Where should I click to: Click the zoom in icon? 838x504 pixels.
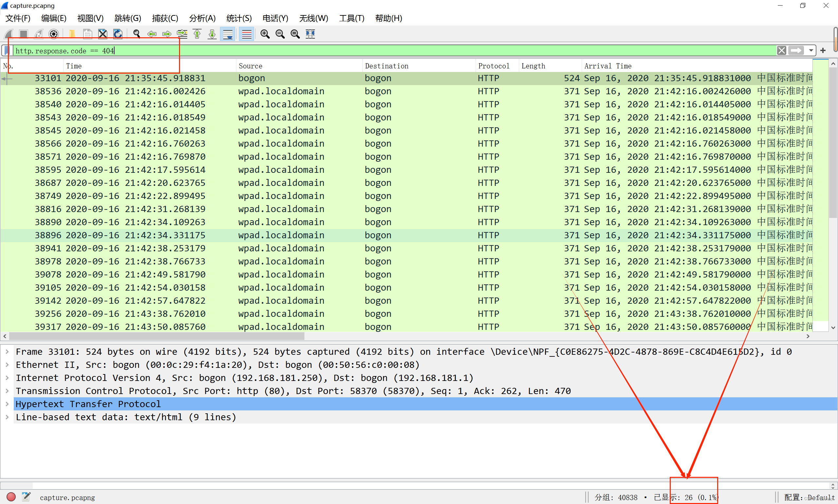tap(265, 34)
